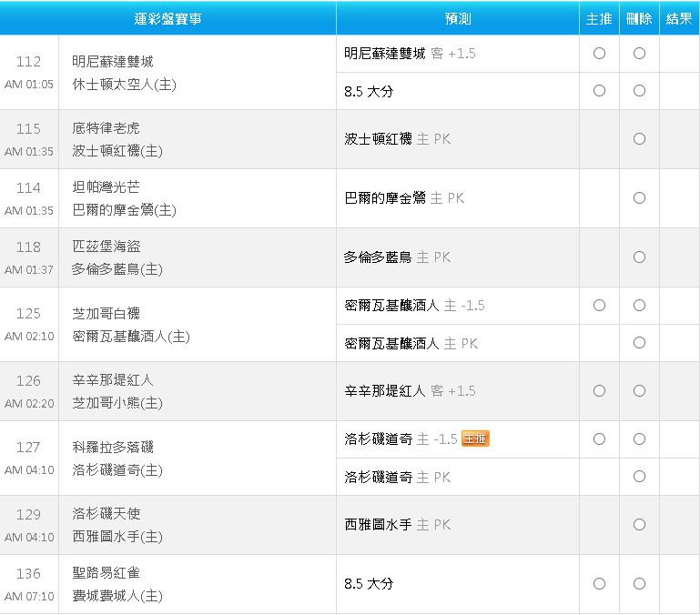Click game number 118
Image resolution: width=700 pixels, height=615 pixels.
(28, 247)
